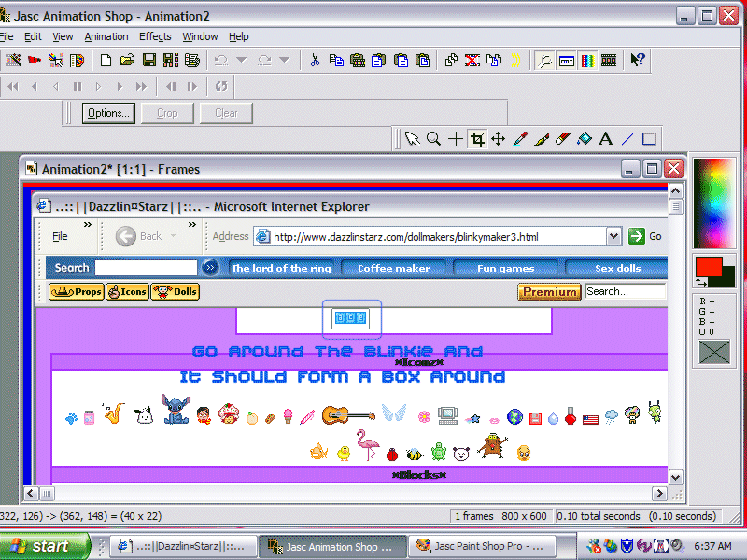Open the Windows start menu
The height and width of the screenshot is (560, 747).
[44, 546]
